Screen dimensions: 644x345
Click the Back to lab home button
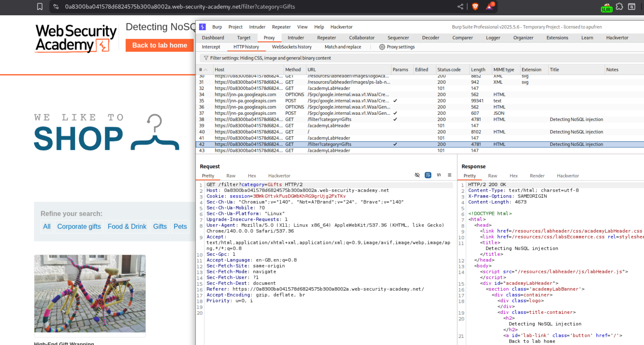[159, 45]
